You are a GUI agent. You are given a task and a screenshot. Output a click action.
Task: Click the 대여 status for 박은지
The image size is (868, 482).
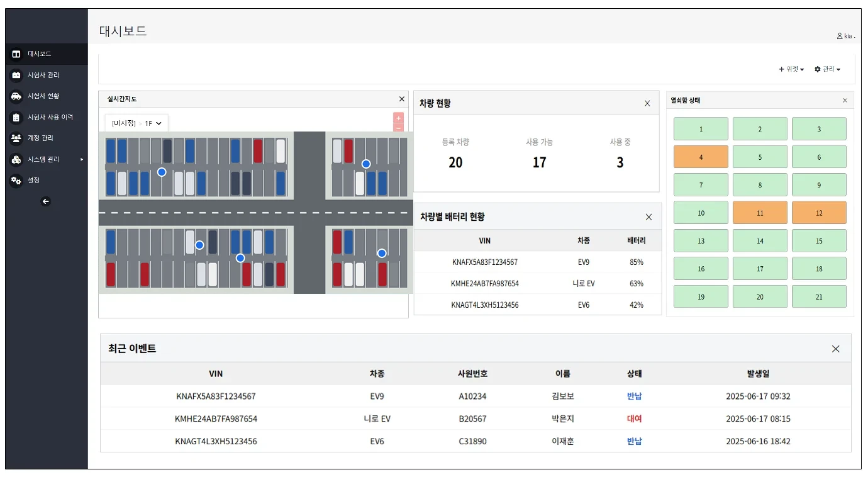(x=634, y=419)
